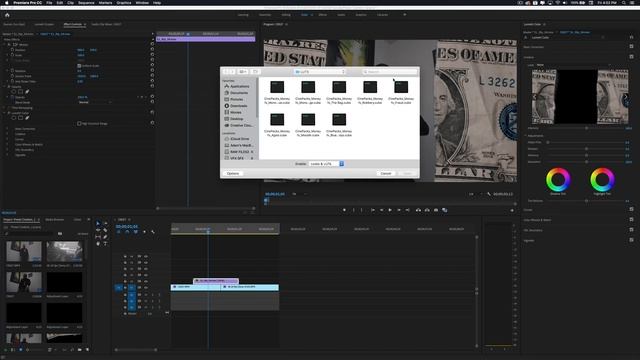The height and width of the screenshot is (360, 640).
Task: Switch Project panel to icon view
Action: click(x=20, y=350)
